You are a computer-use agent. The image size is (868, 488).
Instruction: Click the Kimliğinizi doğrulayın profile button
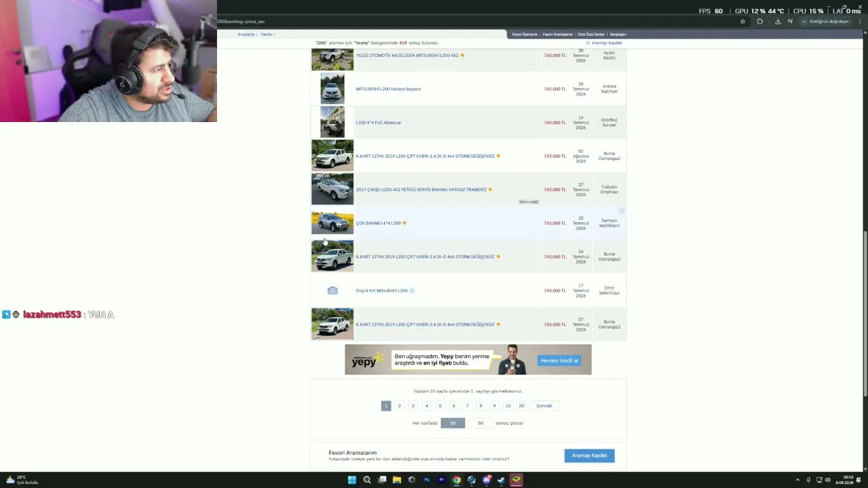coord(825,22)
